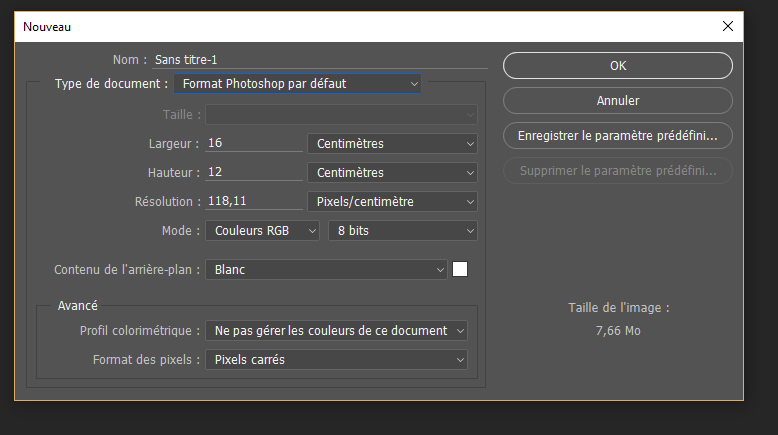The height and width of the screenshot is (435, 778).
Task: Click the Hauteur value field
Action: (254, 173)
